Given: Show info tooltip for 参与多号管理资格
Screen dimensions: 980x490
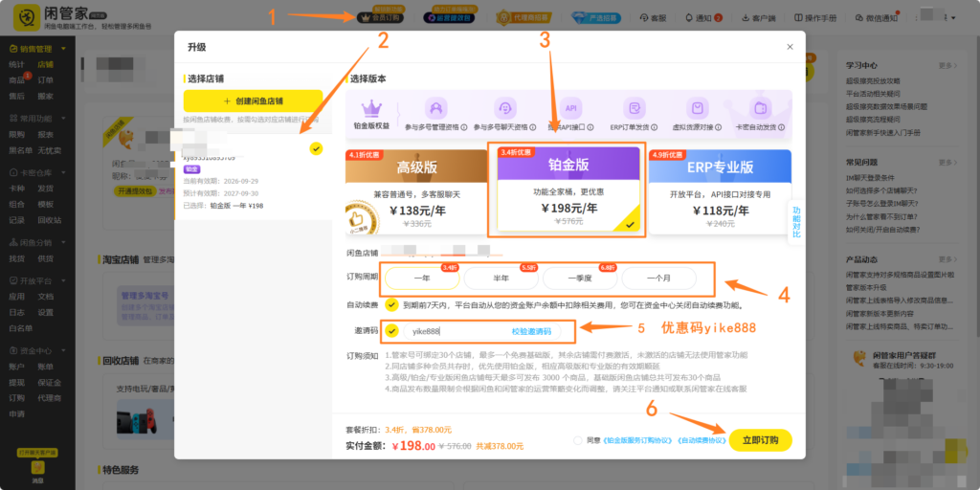Looking at the screenshot, I should point(464,127).
